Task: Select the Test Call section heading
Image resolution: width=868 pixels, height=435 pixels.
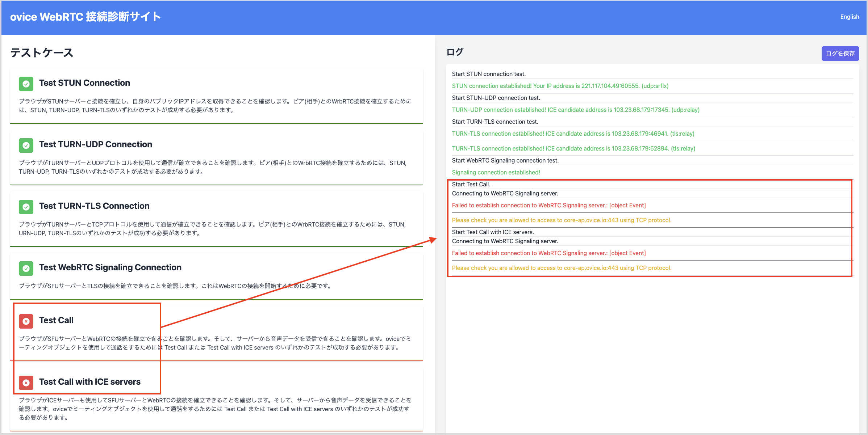Action: (x=56, y=320)
